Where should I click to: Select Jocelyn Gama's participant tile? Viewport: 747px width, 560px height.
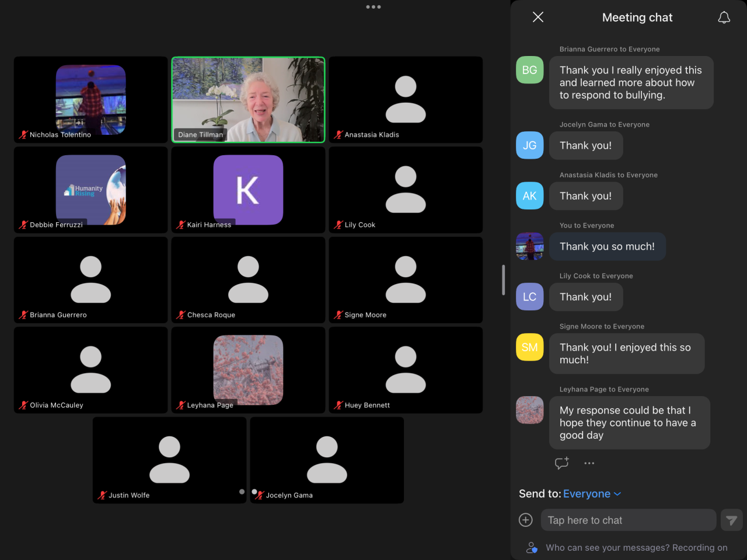tap(327, 460)
